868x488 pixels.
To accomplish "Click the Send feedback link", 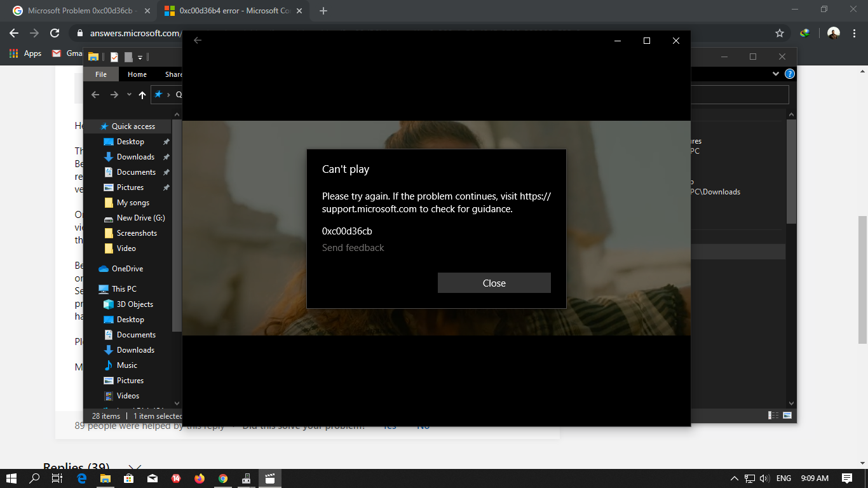I will pyautogui.click(x=353, y=248).
